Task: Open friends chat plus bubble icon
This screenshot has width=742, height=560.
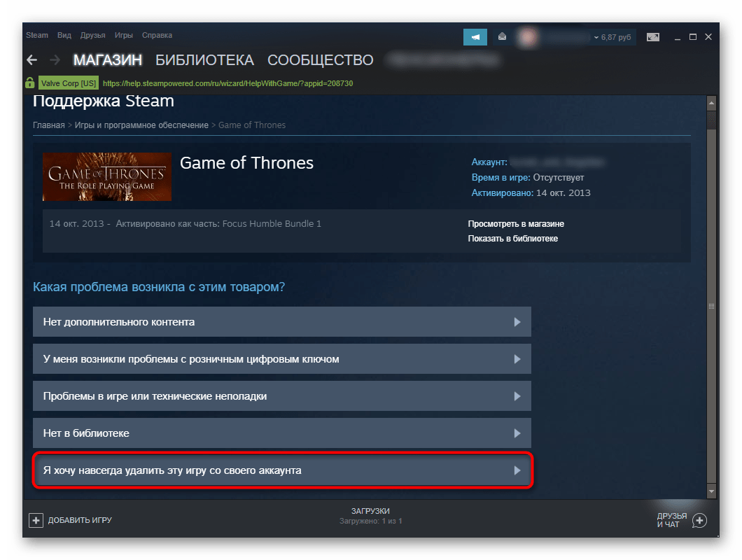Action: (x=699, y=520)
